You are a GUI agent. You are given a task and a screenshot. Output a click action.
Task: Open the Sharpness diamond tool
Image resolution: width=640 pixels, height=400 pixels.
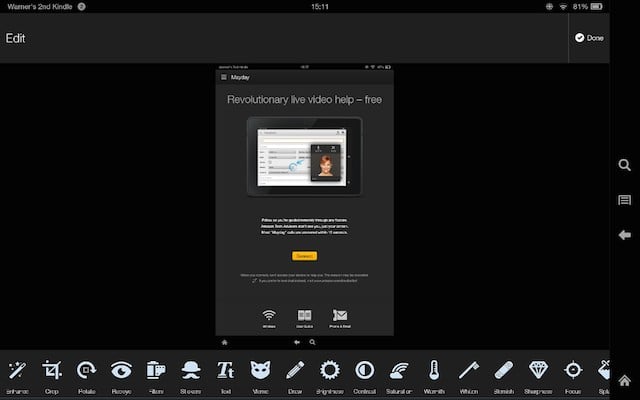click(538, 377)
